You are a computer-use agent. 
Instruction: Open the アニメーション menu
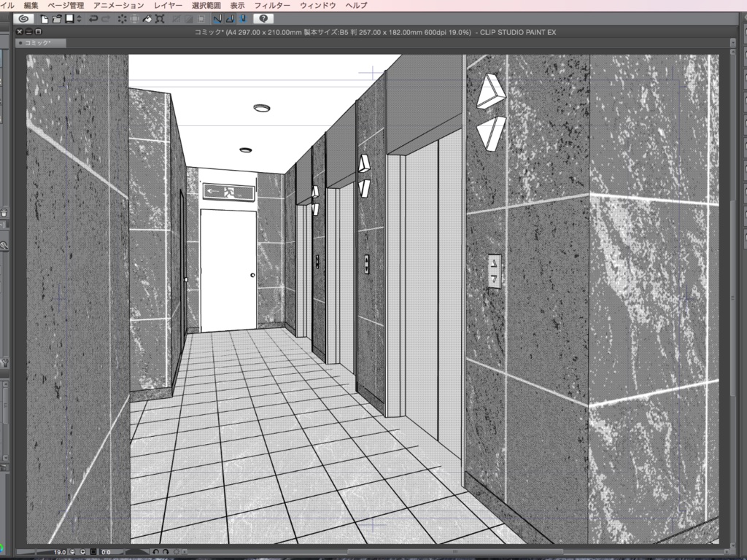pyautogui.click(x=118, y=5)
